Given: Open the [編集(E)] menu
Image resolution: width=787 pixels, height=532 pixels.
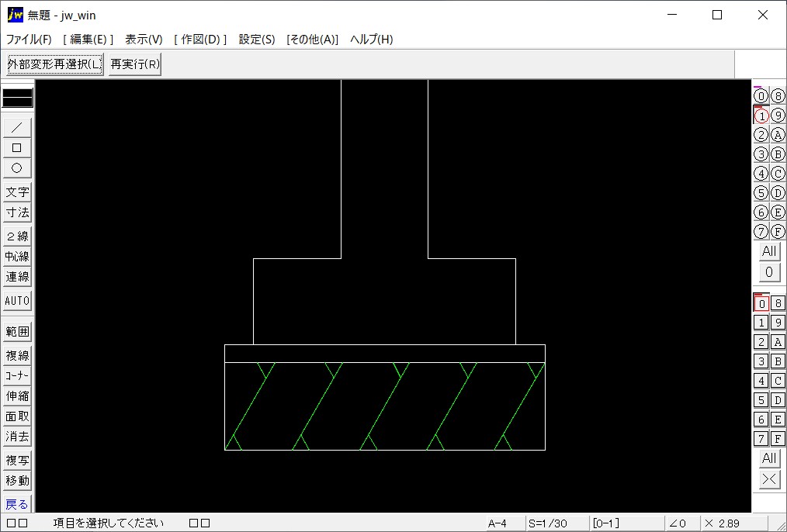Looking at the screenshot, I should click(88, 40).
